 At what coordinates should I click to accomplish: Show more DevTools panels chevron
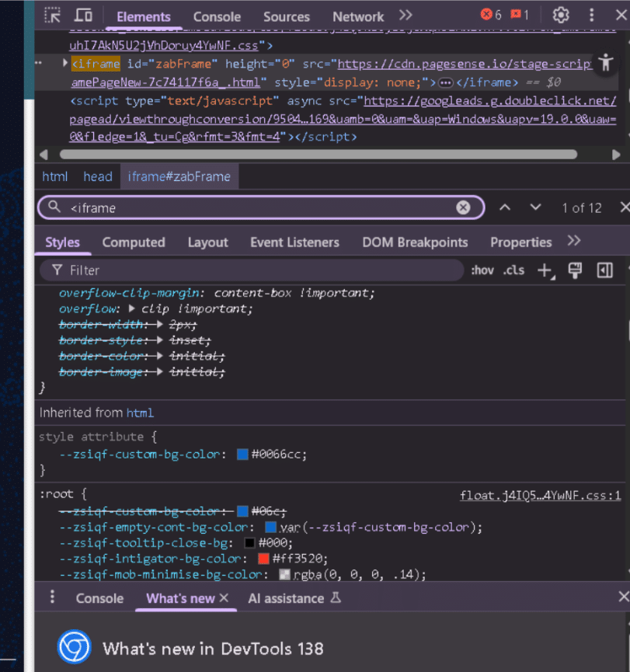pyautogui.click(x=405, y=16)
